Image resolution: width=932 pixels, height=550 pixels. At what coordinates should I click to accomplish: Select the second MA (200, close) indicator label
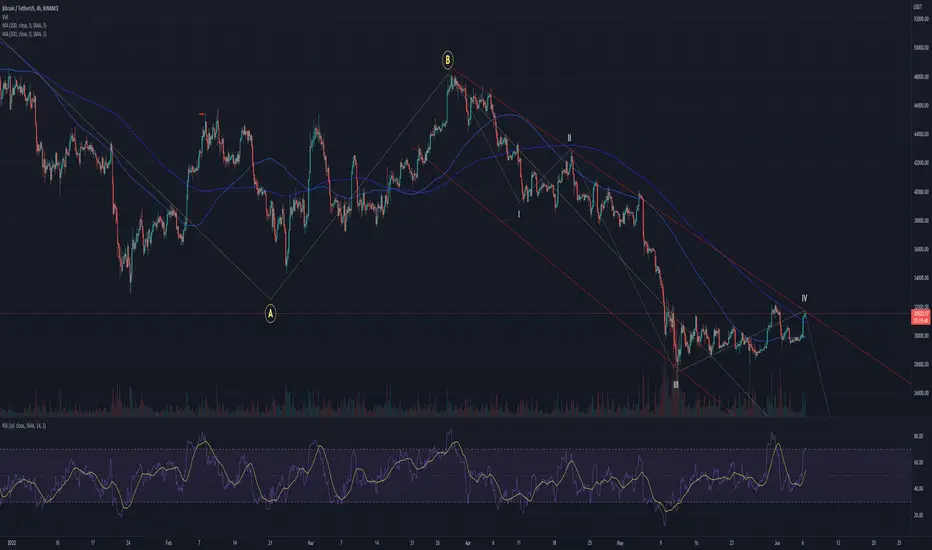click(x=24, y=34)
